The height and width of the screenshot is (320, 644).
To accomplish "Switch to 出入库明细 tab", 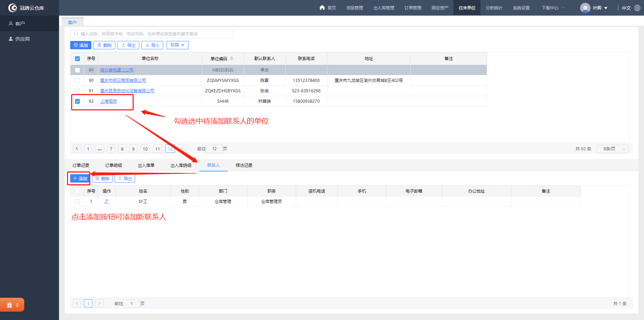I will 181,165.
